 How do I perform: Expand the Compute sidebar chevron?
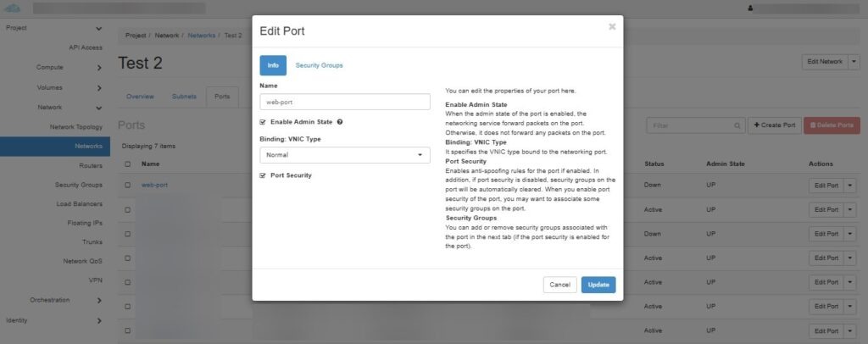click(x=99, y=68)
